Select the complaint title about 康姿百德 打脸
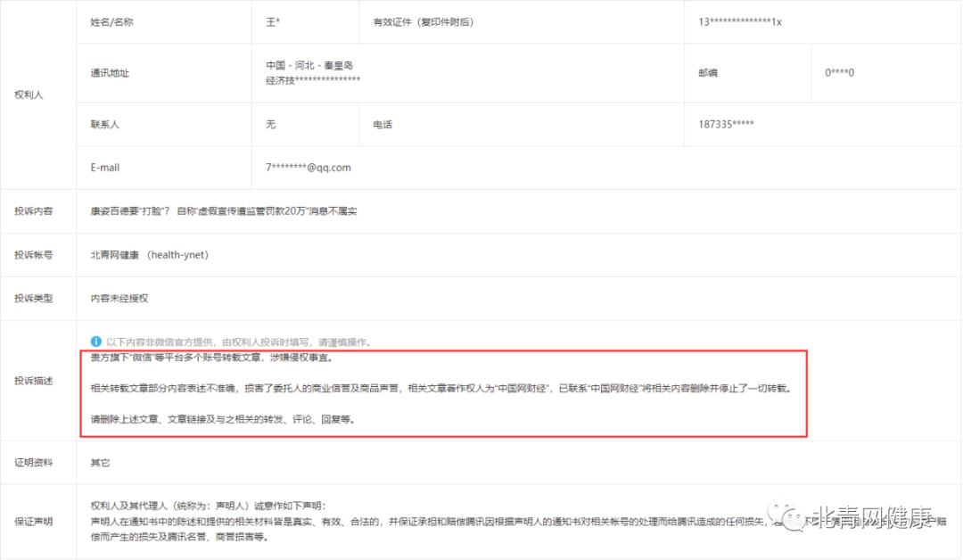 point(224,211)
